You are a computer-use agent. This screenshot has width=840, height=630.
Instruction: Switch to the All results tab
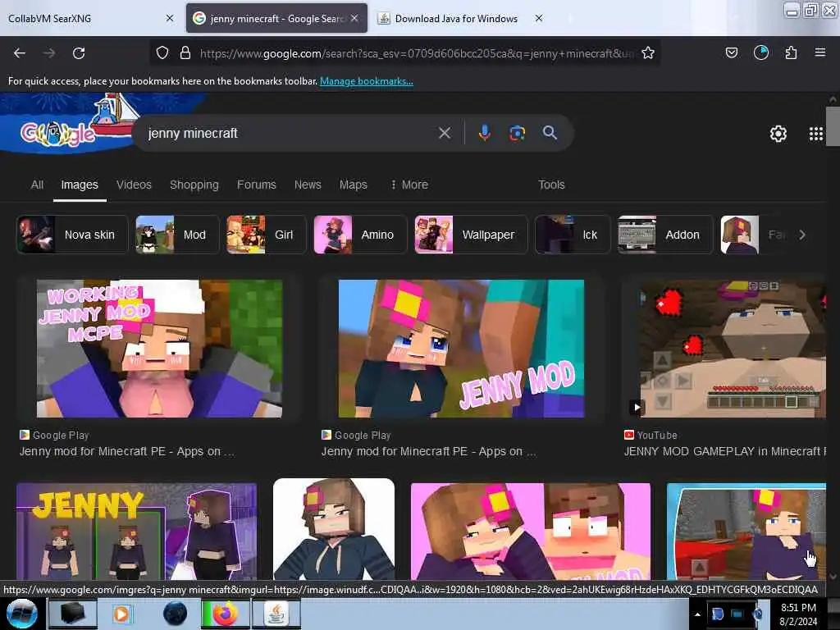click(x=37, y=185)
